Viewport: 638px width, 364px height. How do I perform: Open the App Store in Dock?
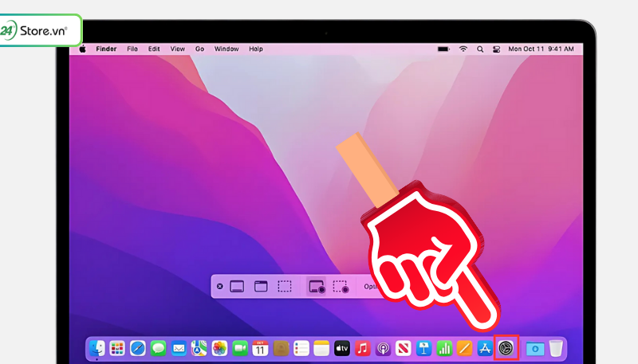485,348
